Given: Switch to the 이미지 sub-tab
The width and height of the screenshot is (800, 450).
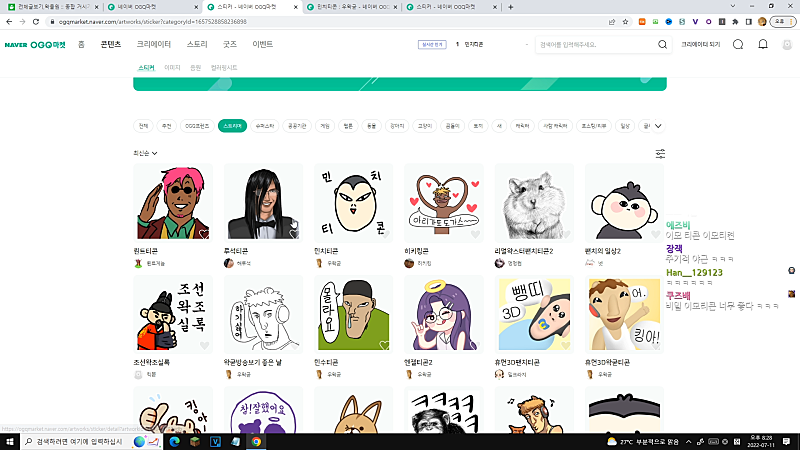Looking at the screenshot, I should [x=172, y=67].
